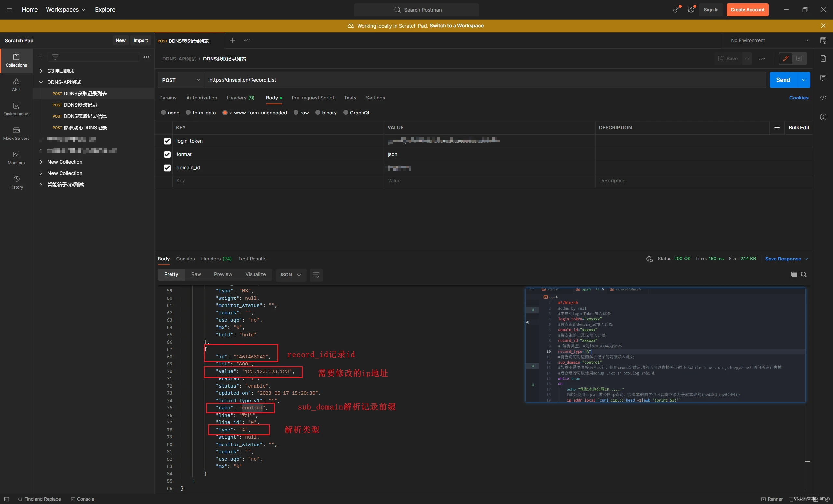Click the filter collections icon
This screenshot has height=504, width=833.
[x=55, y=57]
